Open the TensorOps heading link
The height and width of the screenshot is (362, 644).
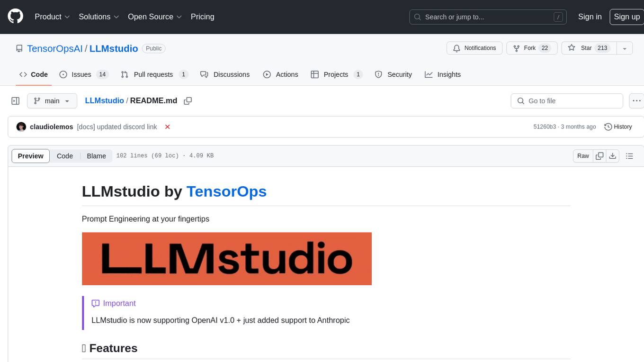point(226,191)
